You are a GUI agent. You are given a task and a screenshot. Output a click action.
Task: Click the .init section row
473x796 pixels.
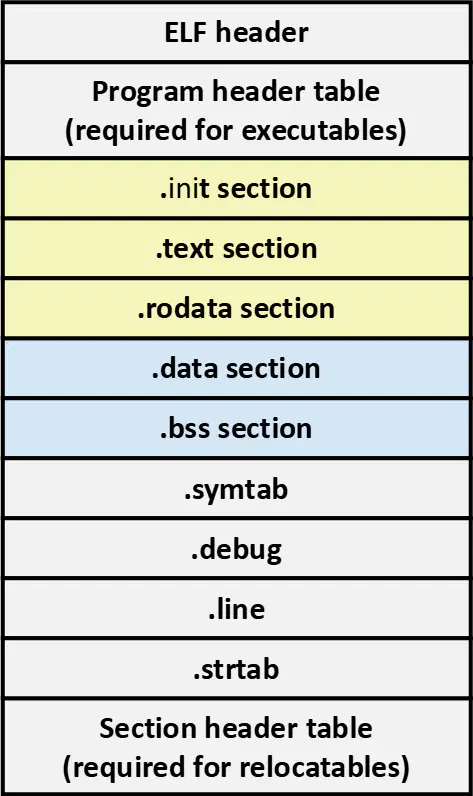tap(236, 188)
